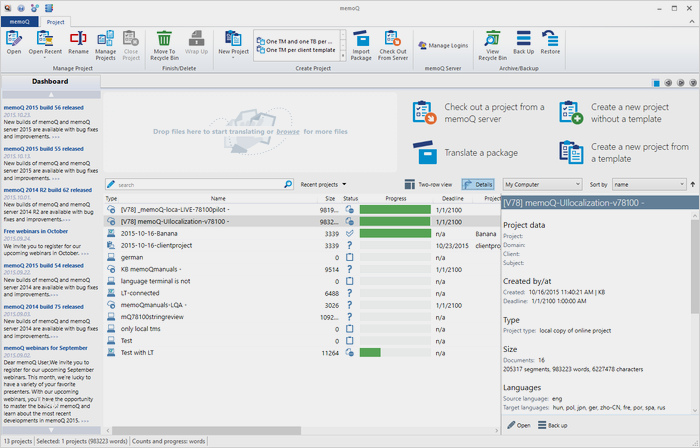Open Manage Logins in memoQ Server group
700x448 pixels.
click(443, 46)
